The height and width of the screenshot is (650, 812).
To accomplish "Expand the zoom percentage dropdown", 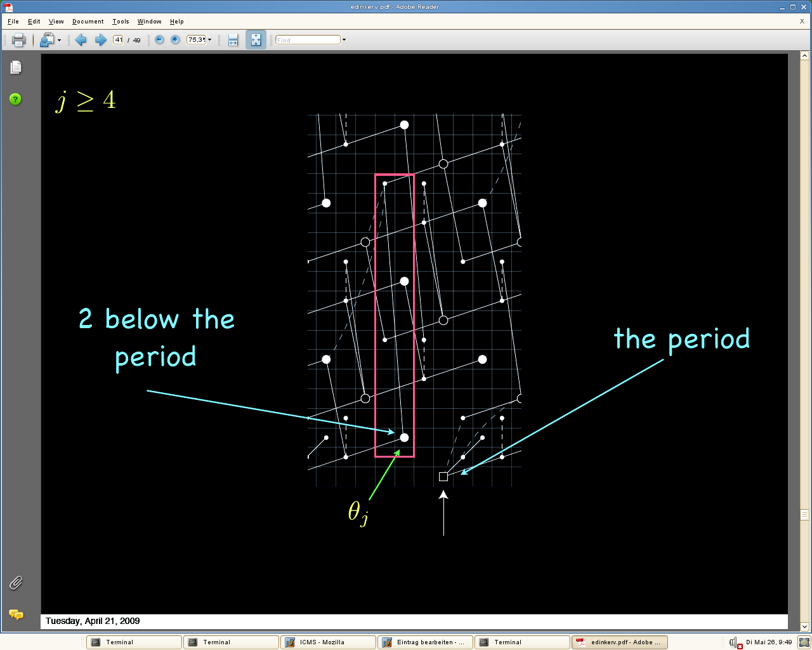I will coord(210,40).
